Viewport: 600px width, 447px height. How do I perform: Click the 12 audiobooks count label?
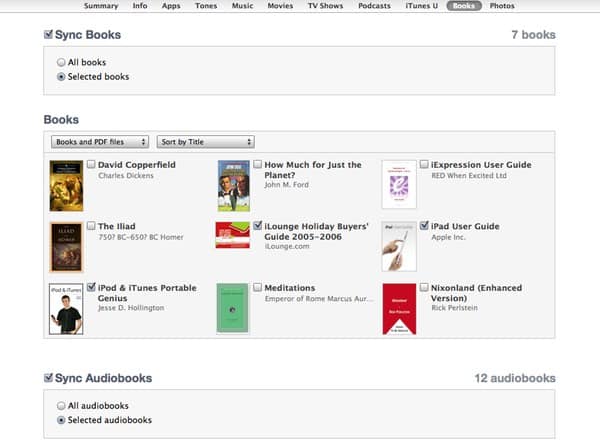pyautogui.click(x=515, y=378)
